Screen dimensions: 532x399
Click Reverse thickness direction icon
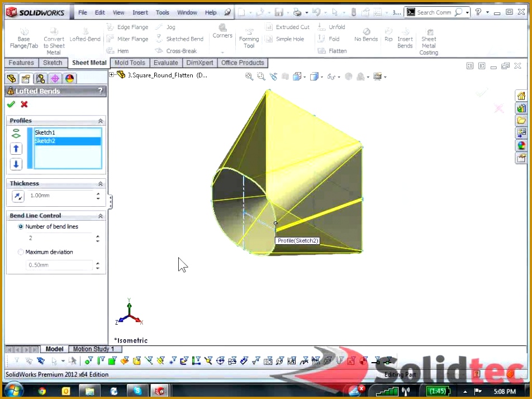tap(18, 196)
